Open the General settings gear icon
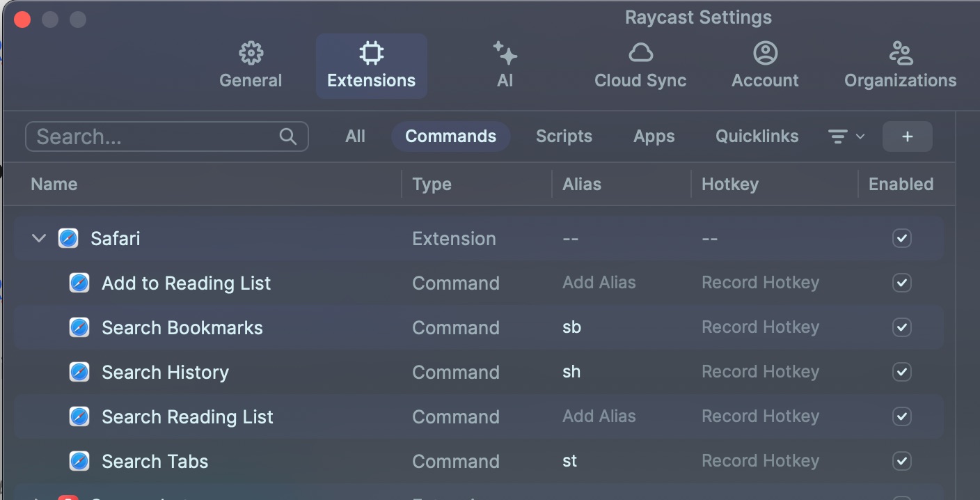 251,53
